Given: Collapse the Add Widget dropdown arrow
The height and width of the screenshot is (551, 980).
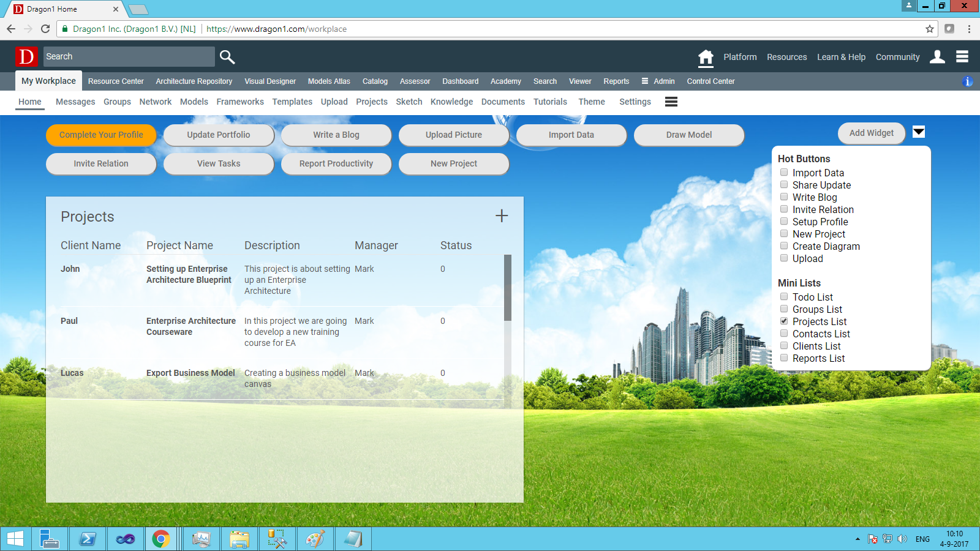Looking at the screenshot, I should [919, 132].
